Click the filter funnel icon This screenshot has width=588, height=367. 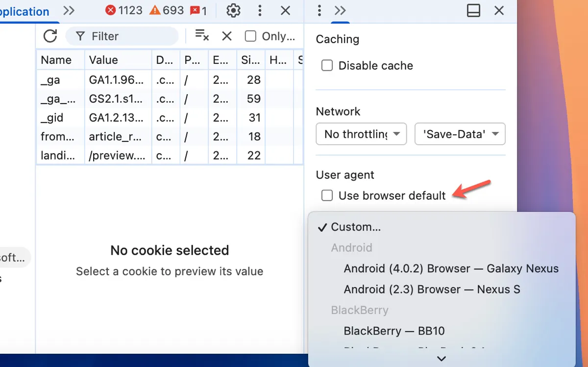tap(80, 36)
